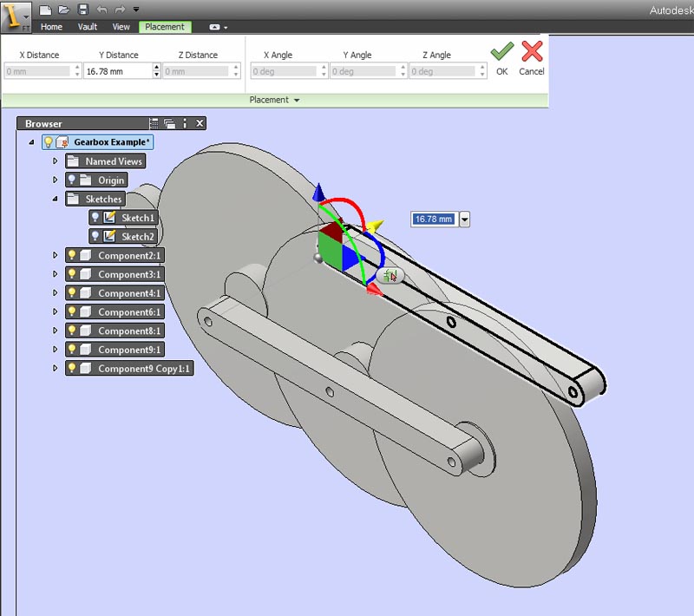Cancel placement with the red X icon
The height and width of the screenshot is (616, 694).
532,51
